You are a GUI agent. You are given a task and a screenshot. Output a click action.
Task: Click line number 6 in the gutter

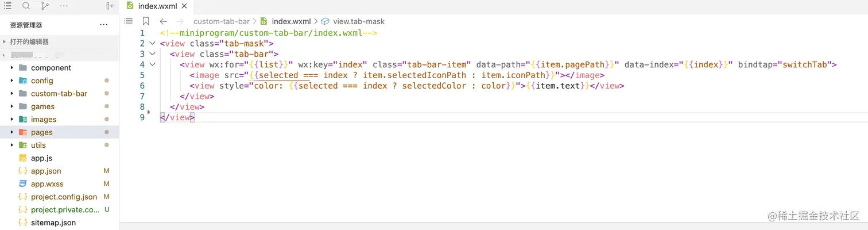142,86
